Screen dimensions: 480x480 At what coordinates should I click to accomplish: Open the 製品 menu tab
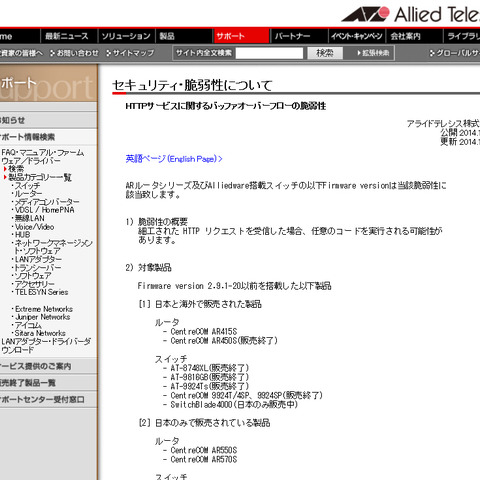pyautogui.click(x=184, y=36)
